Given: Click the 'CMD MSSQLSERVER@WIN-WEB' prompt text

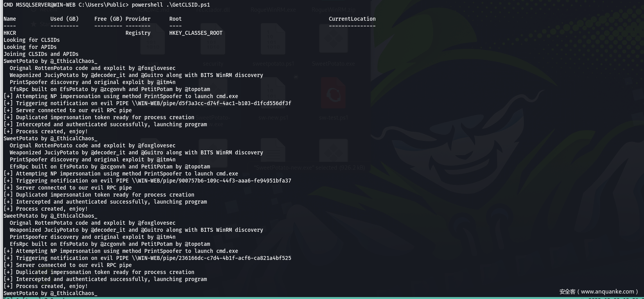Looking at the screenshot, I should 39,5.
